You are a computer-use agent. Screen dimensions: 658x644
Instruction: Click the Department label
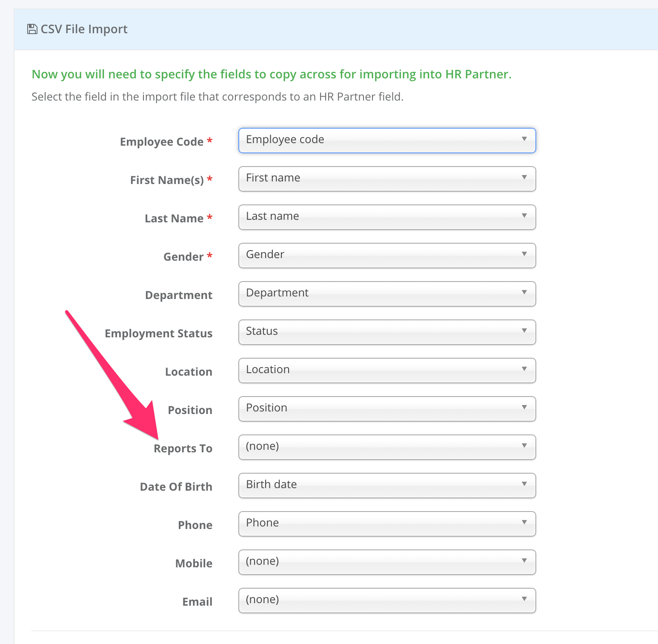[x=179, y=295]
